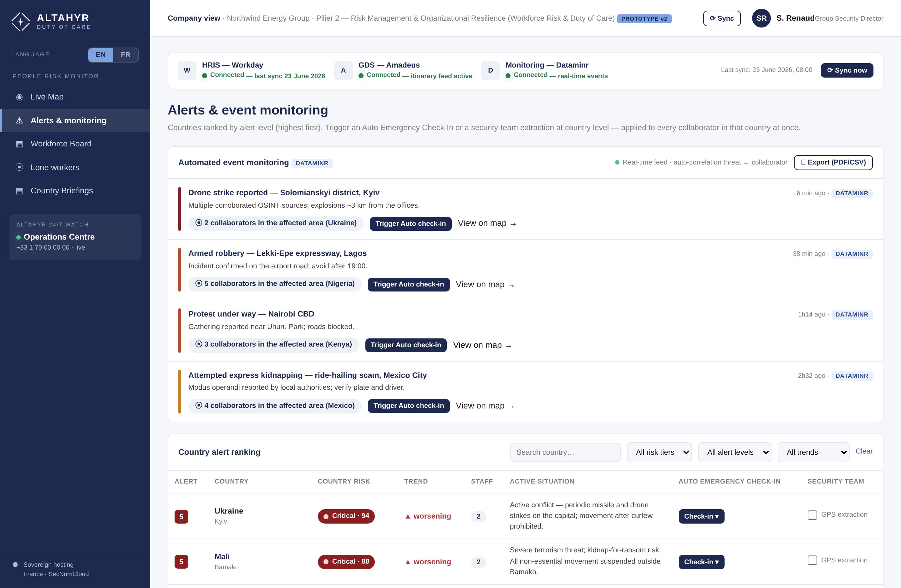Image resolution: width=901 pixels, height=588 pixels.
Task: Click the Alert column header
Action: click(186, 481)
